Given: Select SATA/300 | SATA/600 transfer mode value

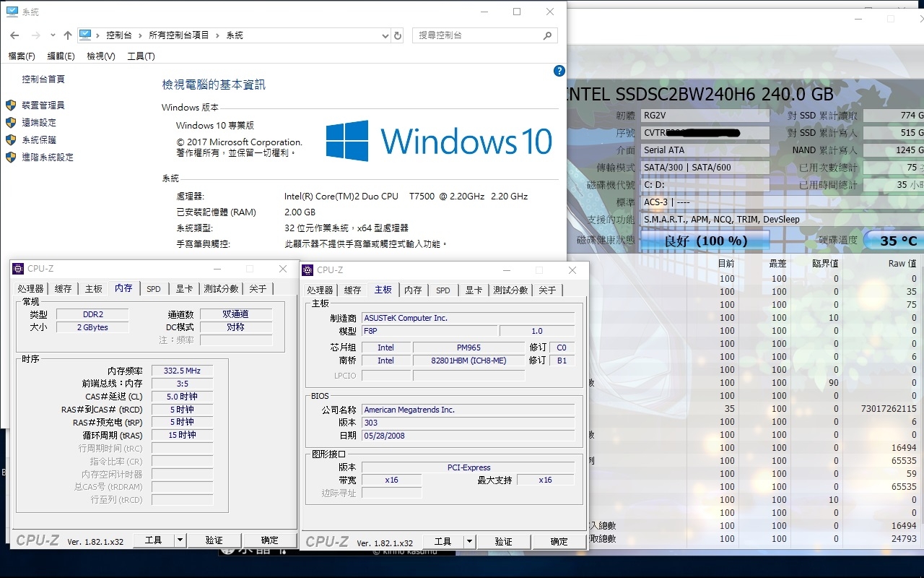Looking at the screenshot, I should pos(705,168).
